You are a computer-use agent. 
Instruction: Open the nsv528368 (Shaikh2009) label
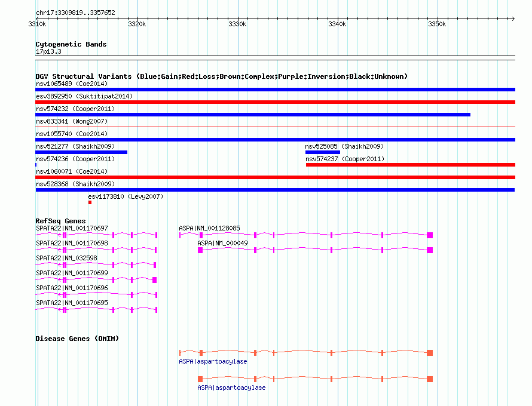[x=75, y=184]
